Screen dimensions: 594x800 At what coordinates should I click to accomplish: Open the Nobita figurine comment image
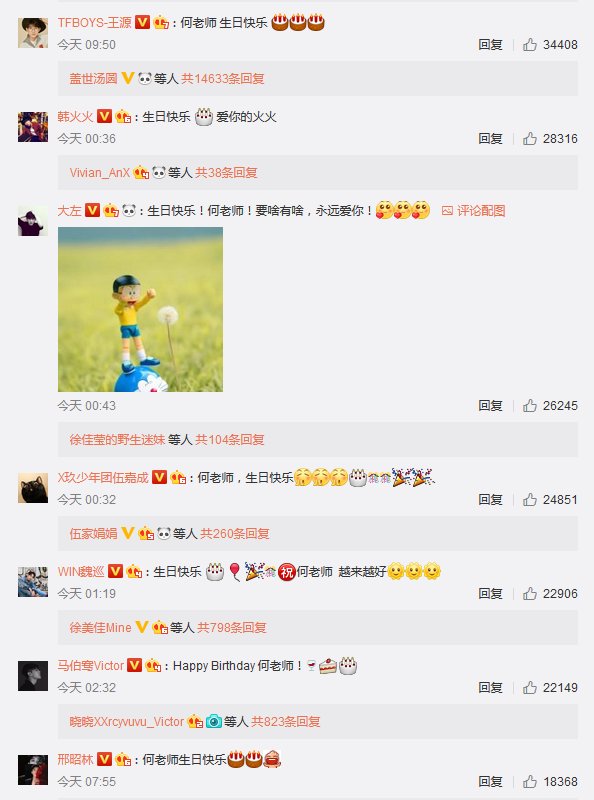point(140,310)
